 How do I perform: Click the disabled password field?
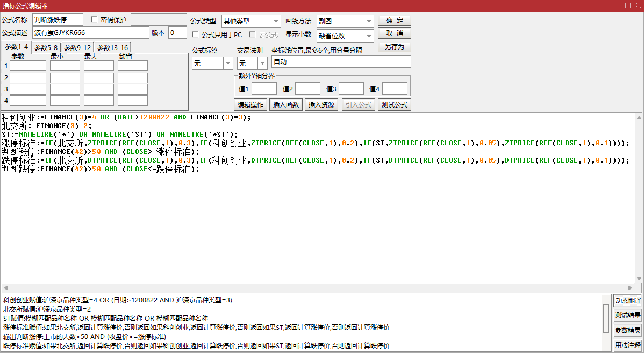159,19
